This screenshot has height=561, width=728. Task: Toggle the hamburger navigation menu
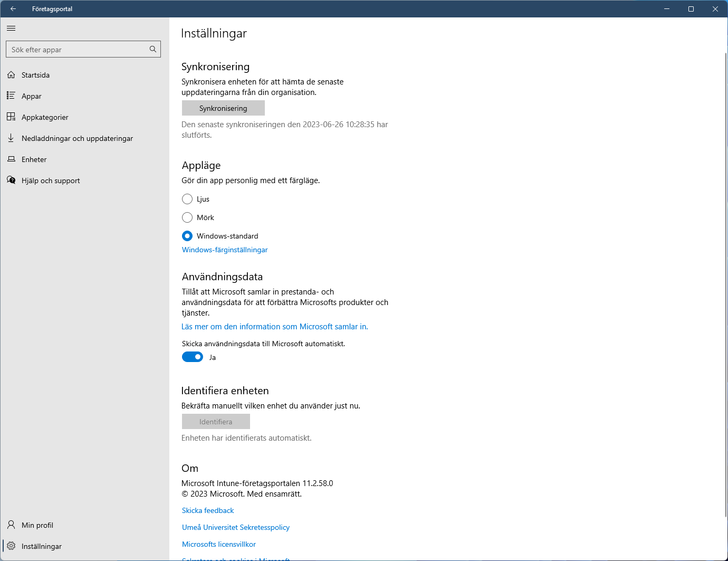(11, 28)
